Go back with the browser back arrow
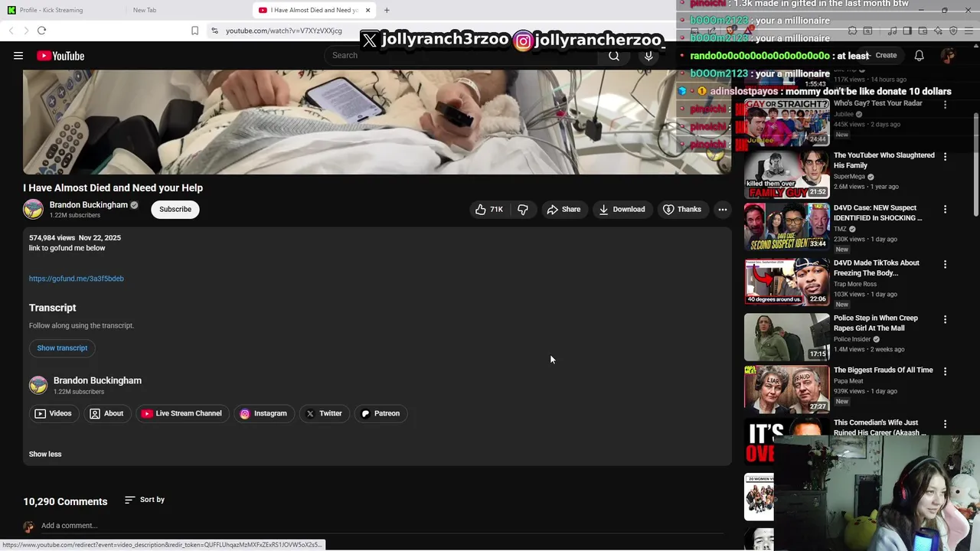The width and height of the screenshot is (980, 551). (x=11, y=31)
